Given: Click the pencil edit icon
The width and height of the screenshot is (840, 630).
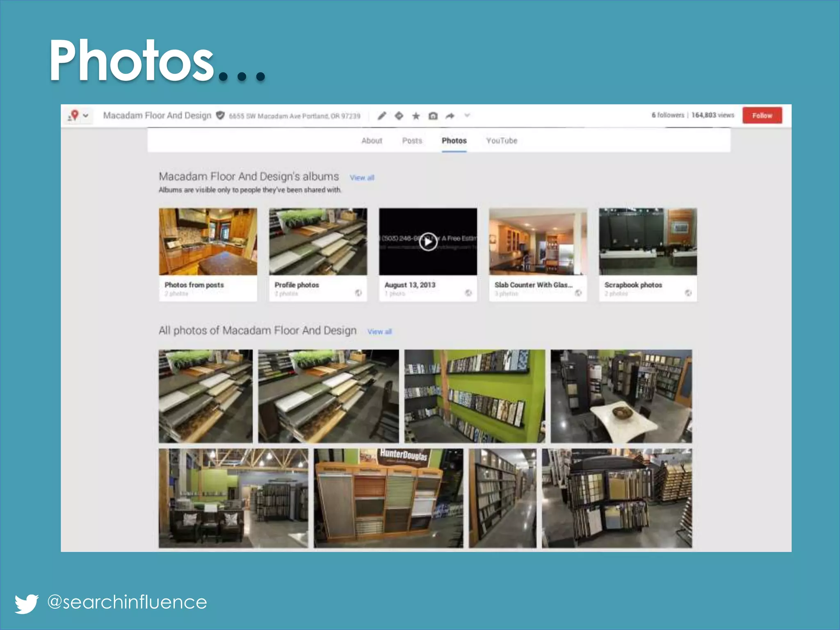Looking at the screenshot, I should [382, 116].
